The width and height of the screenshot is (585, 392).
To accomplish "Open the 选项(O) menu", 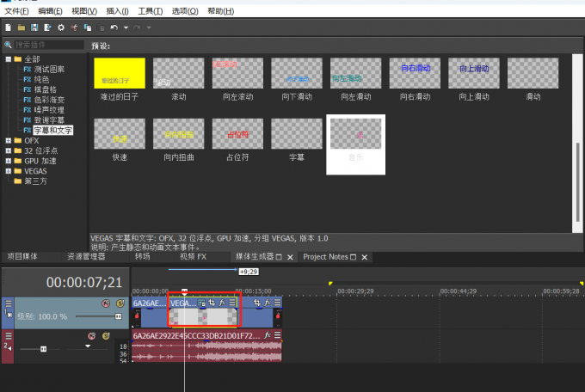I will pos(185,11).
